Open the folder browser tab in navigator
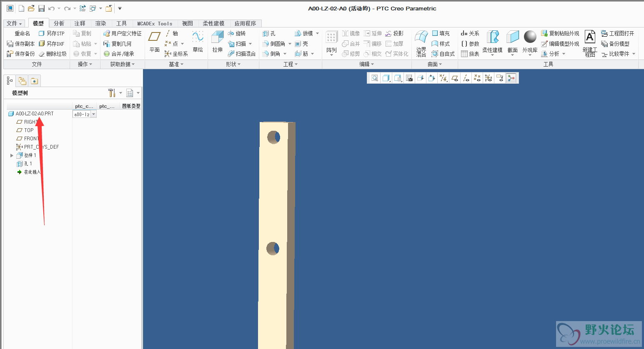This screenshot has width=644, height=349. point(22,81)
